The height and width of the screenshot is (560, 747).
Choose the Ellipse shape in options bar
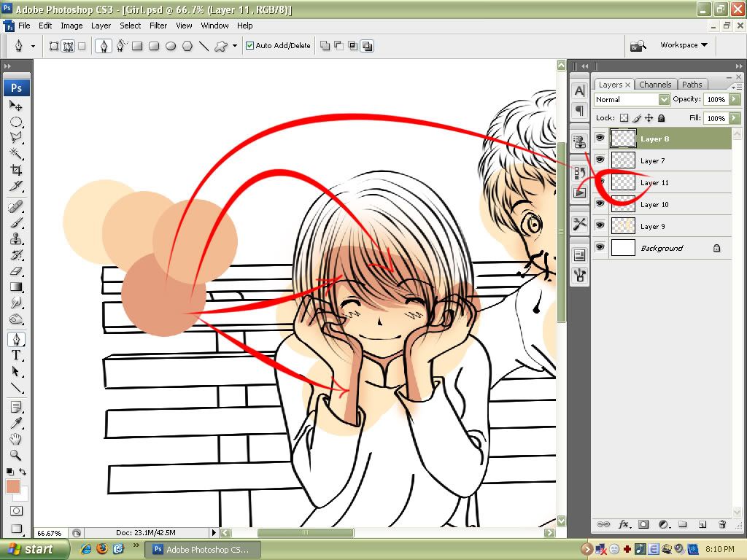coord(171,46)
